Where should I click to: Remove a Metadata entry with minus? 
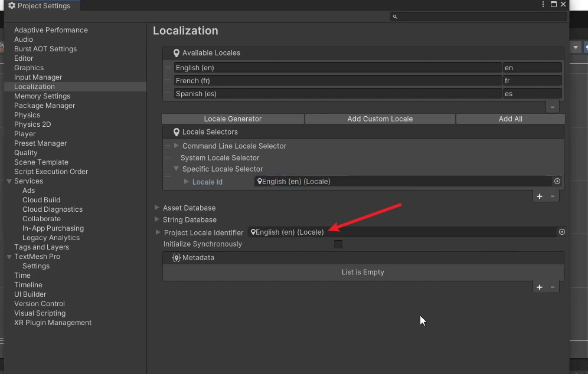[x=553, y=287]
